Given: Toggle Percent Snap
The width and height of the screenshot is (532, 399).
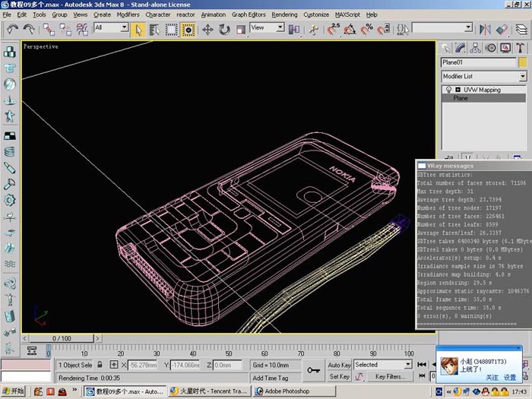Looking at the screenshot, I should (366, 30).
